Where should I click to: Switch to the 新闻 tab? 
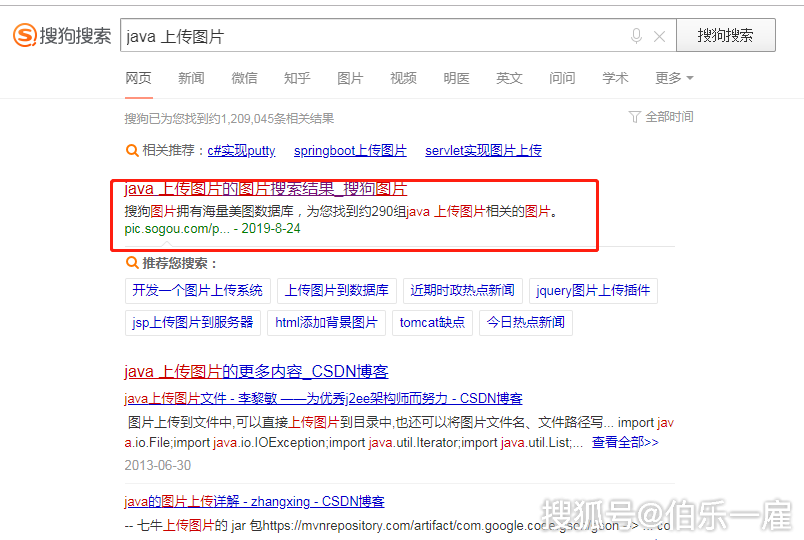191,78
